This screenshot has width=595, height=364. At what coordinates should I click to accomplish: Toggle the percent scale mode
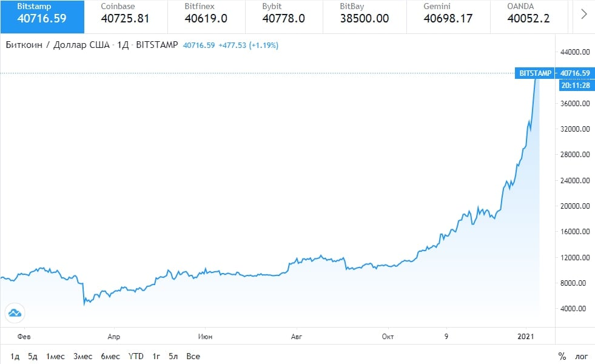[562, 356]
